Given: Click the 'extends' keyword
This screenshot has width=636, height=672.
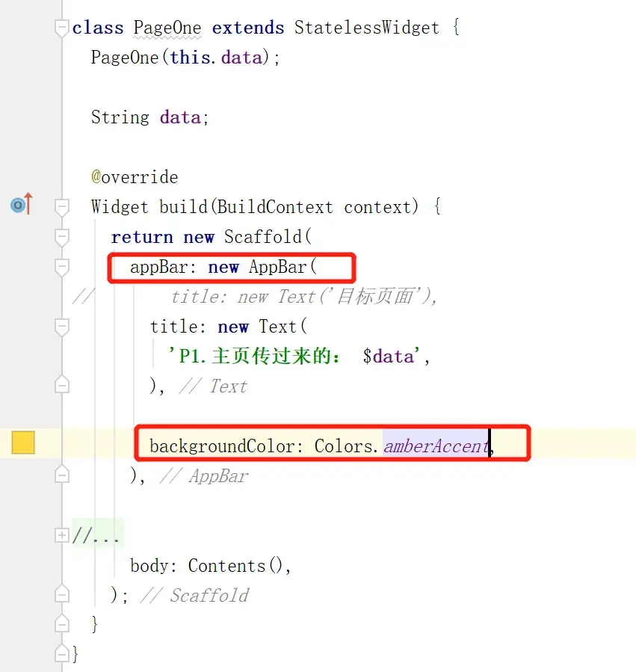Looking at the screenshot, I should tap(247, 28).
